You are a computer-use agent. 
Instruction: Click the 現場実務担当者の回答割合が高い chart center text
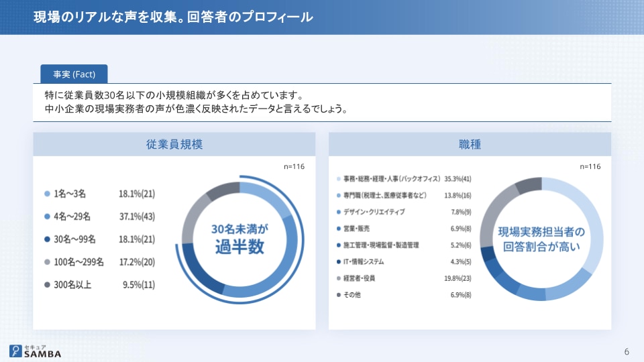pos(541,239)
